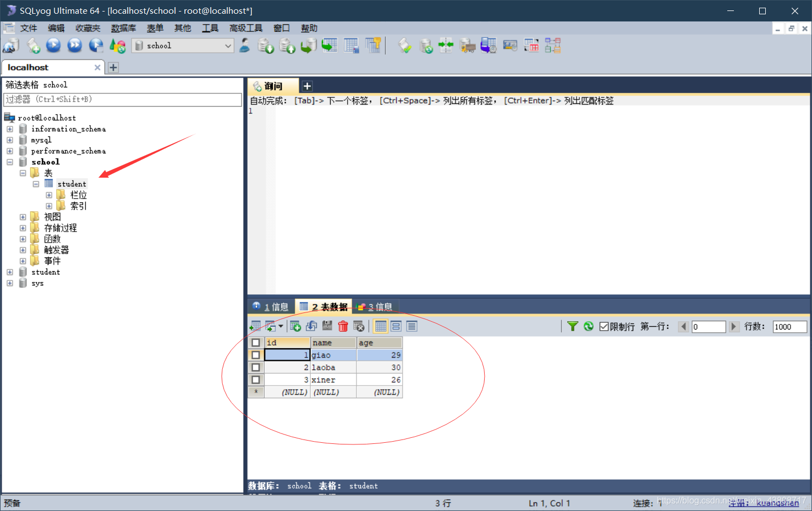812x511 pixels.
Task: Open a new query editor toolbar icon
Action: click(x=33, y=46)
